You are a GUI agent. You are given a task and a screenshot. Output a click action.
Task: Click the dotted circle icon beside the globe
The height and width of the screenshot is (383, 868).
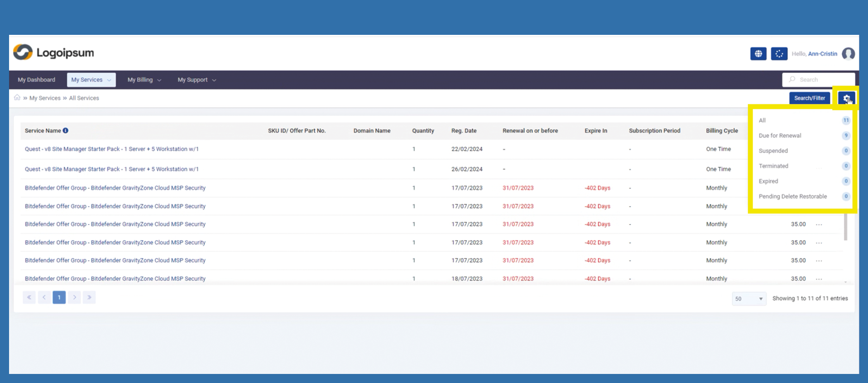[x=779, y=54]
